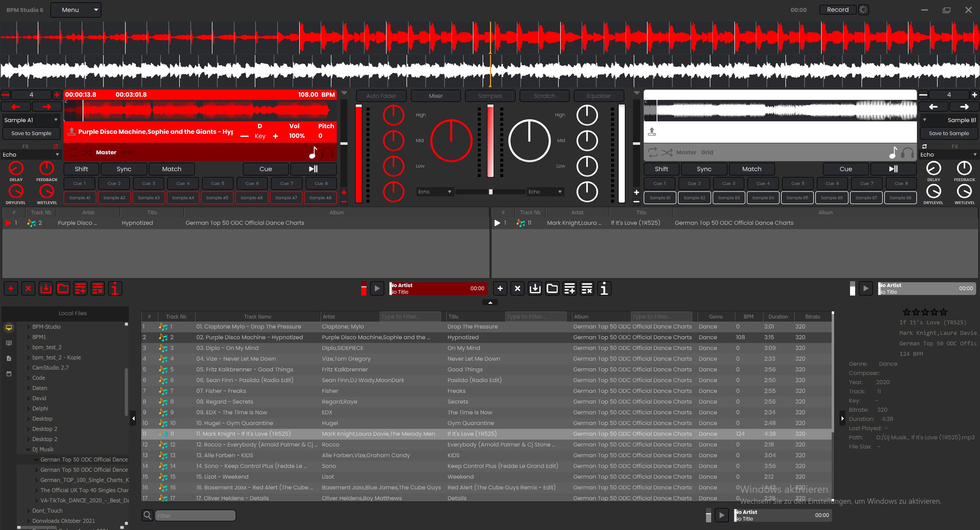Save the playlist with the download icon
Screen dimensions: 980x530
tap(46, 288)
